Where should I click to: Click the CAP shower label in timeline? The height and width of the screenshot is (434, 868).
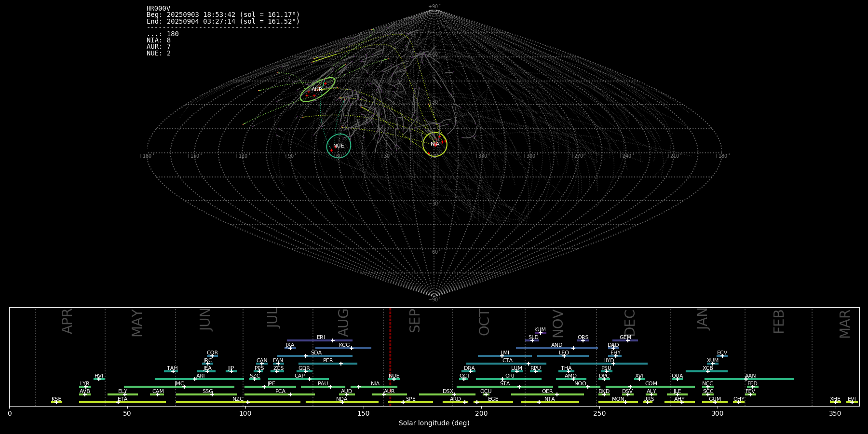click(x=299, y=376)
